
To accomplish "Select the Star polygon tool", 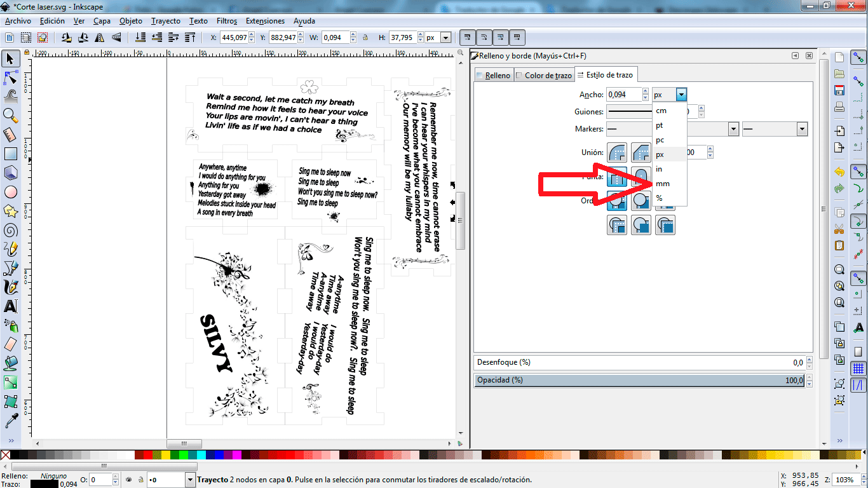I will pyautogui.click(x=10, y=211).
